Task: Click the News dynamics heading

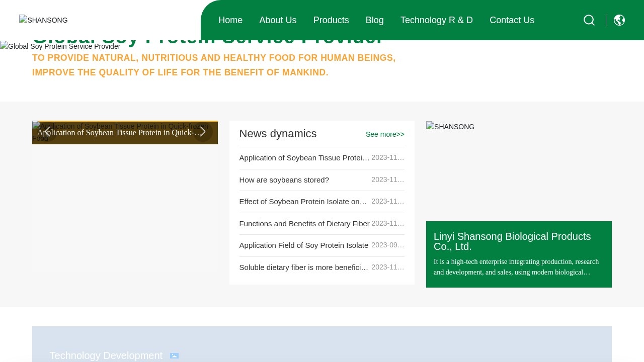Action: [x=278, y=134]
